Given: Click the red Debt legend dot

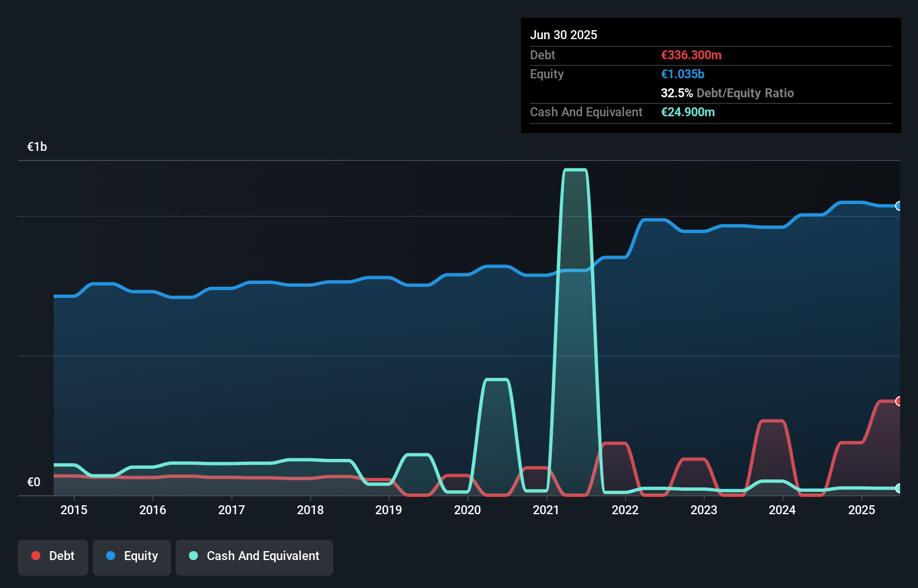Looking at the screenshot, I should 35,556.
